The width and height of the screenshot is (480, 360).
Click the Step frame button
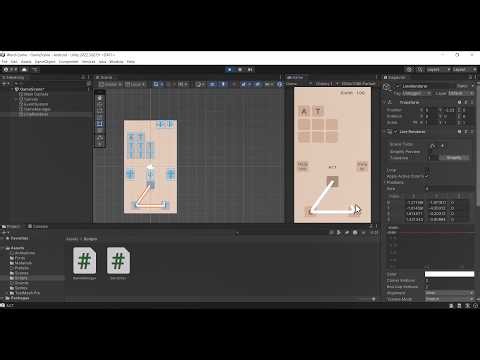point(250,69)
